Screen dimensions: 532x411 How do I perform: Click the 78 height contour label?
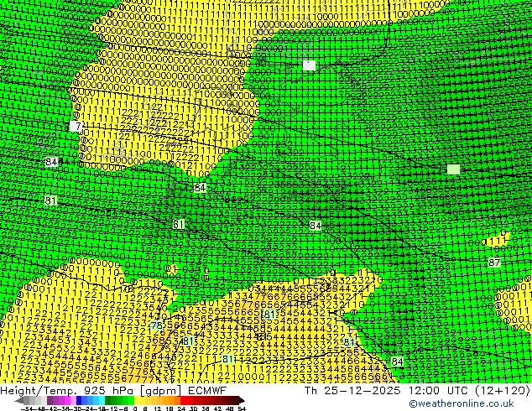pos(157,325)
